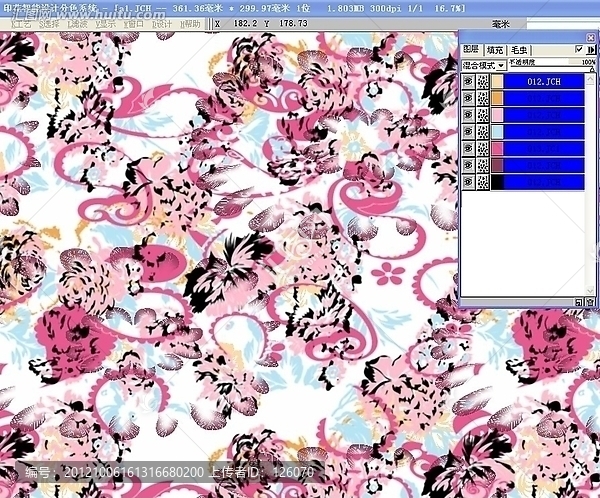Open the D设计 design menu
Viewport: 600px width, 498px height.
(161, 24)
